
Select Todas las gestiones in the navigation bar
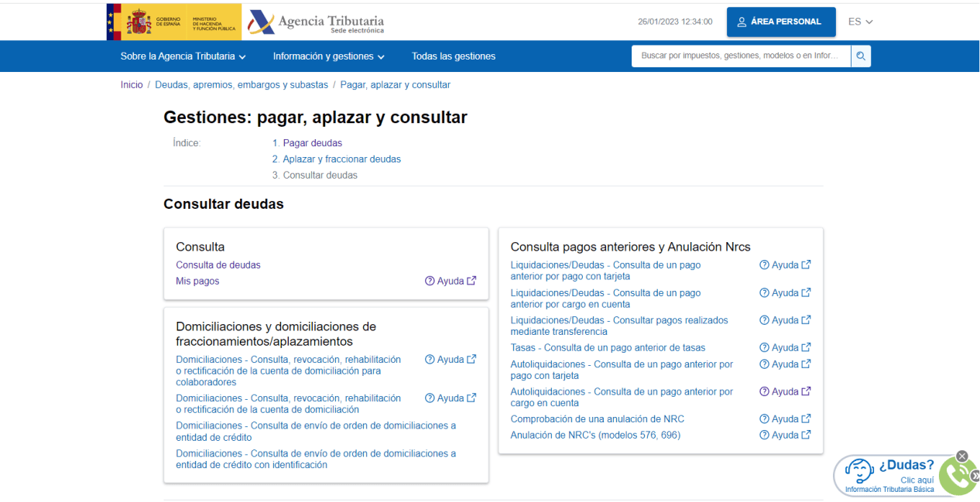pos(454,56)
